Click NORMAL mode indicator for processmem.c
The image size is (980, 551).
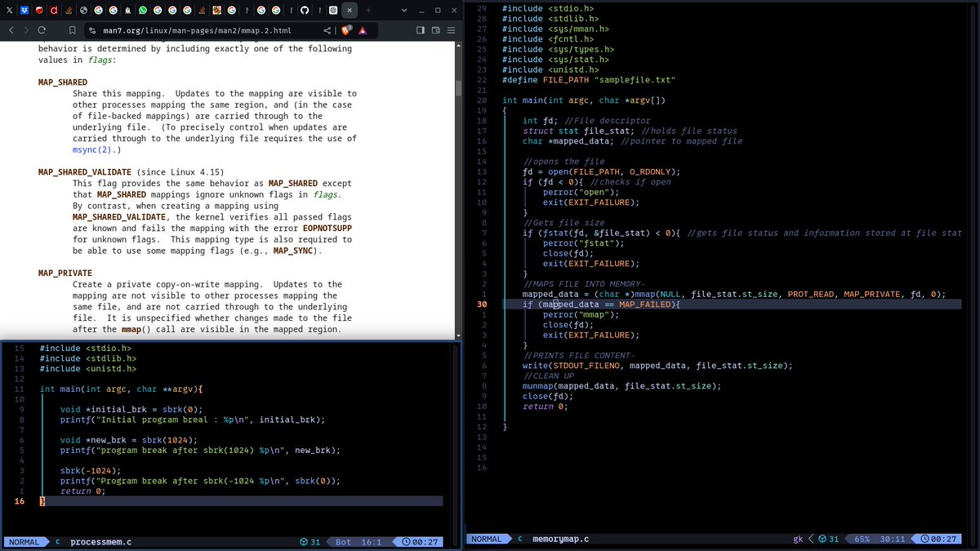24,542
